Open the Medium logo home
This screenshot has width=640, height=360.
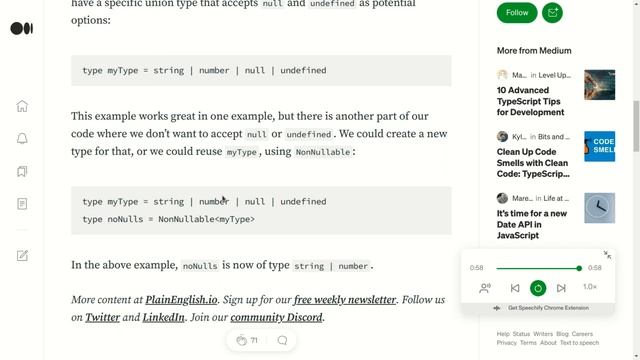pos(22,29)
